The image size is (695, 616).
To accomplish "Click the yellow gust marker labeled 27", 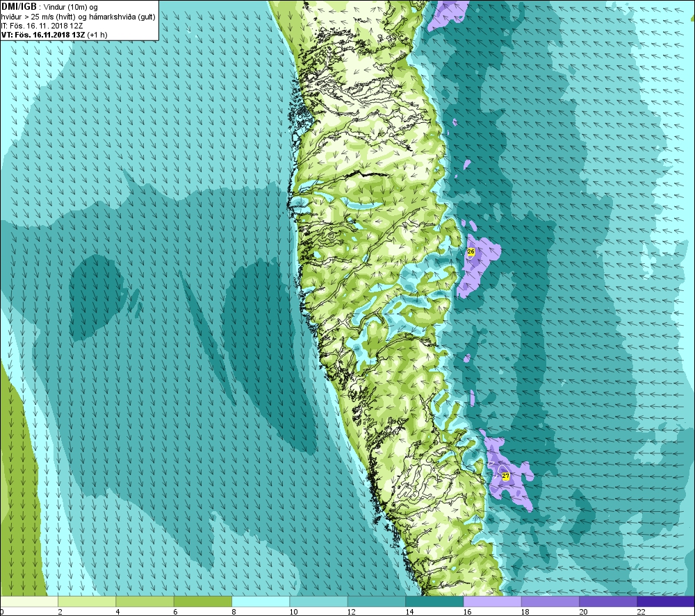I will (505, 476).
